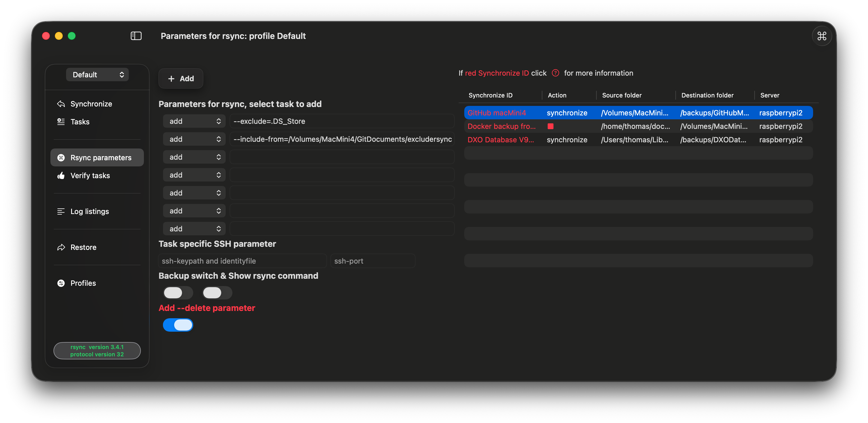Viewport: 868px width, 423px height.
Task: Click the command key icon top right
Action: 822,36
